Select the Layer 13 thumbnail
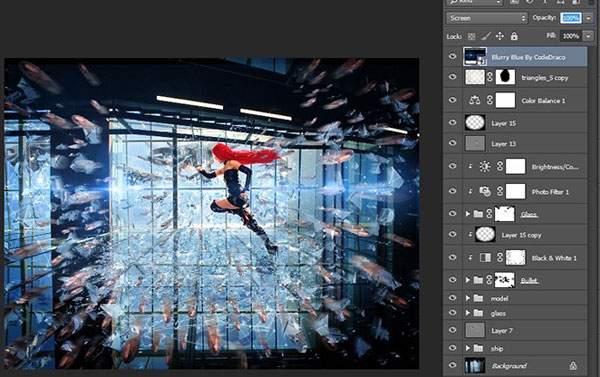Screen dimensions: 600x377 point(475,144)
